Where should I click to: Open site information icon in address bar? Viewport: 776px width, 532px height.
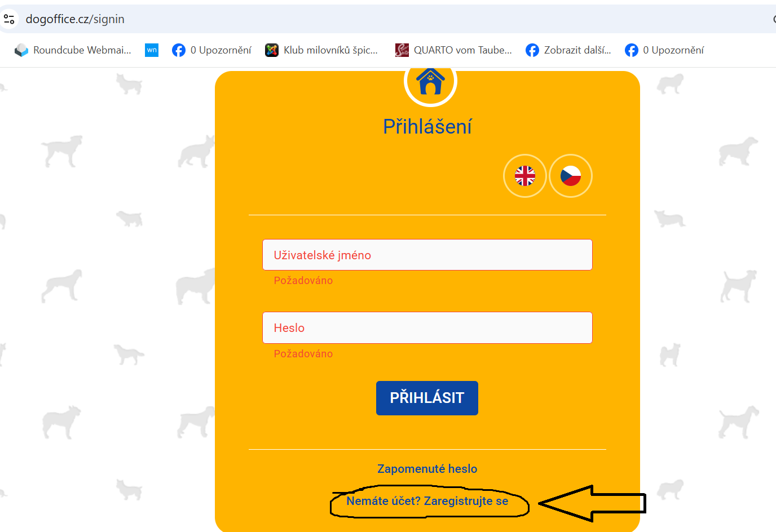pos(9,19)
